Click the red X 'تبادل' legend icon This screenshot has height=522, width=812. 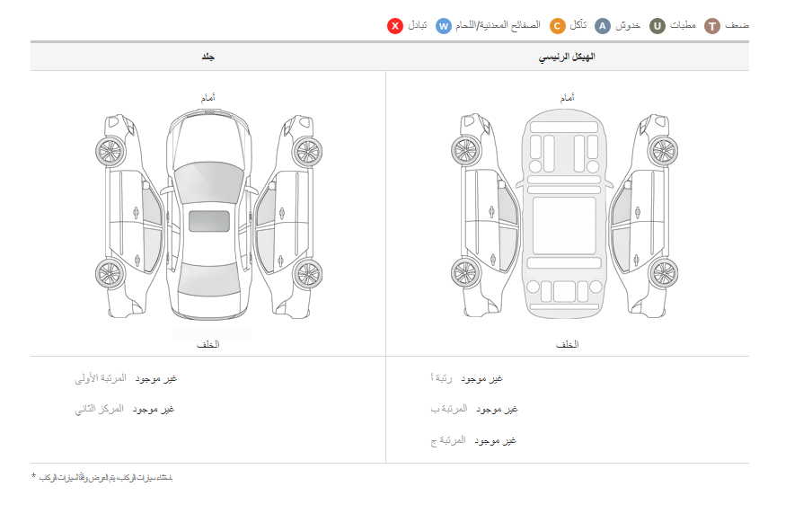(x=395, y=26)
